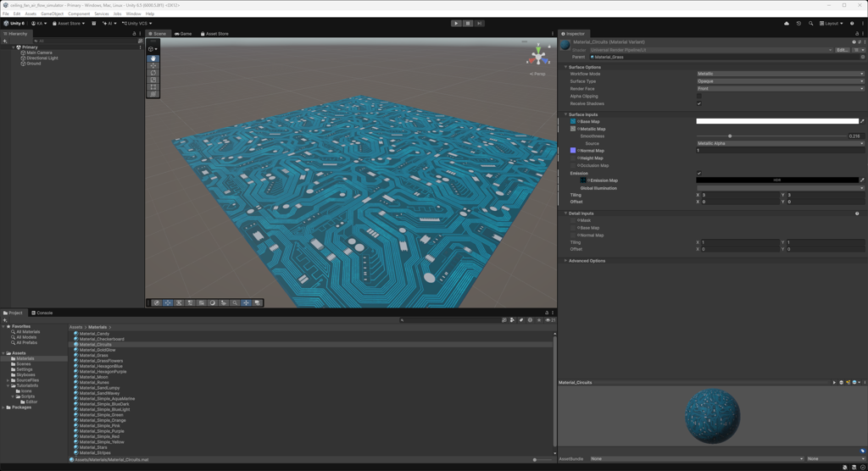The image size is (868, 471).
Task: Click the Smoothness slider
Action: [x=771, y=136]
